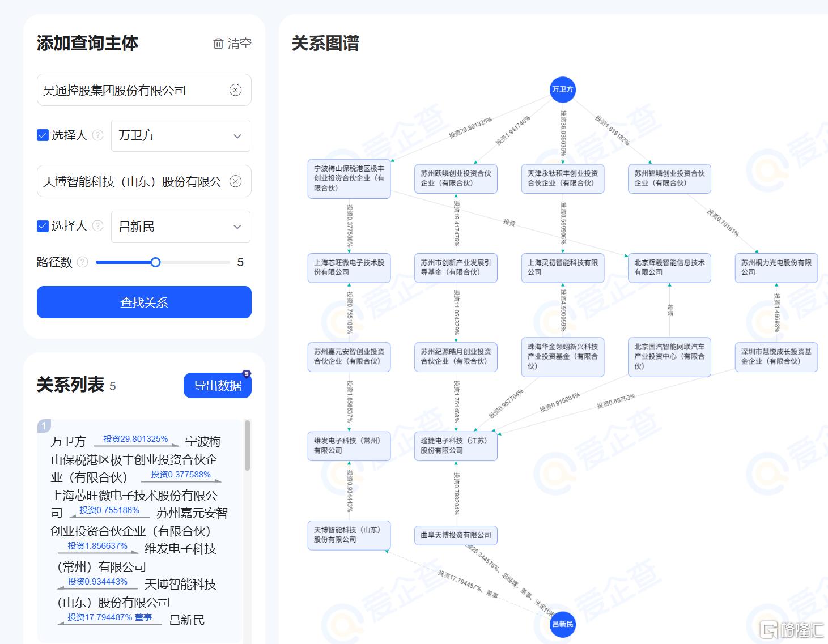Click 投资0.934443% label in relation list
828x644 pixels.
97,582
